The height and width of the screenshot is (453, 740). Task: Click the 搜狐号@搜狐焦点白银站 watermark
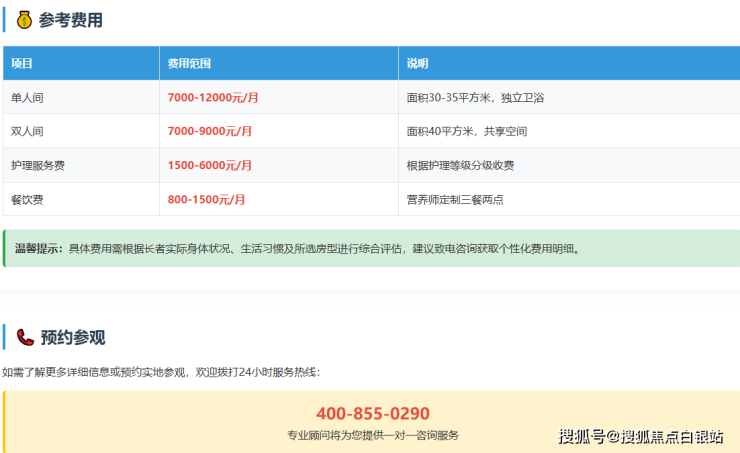(640, 436)
